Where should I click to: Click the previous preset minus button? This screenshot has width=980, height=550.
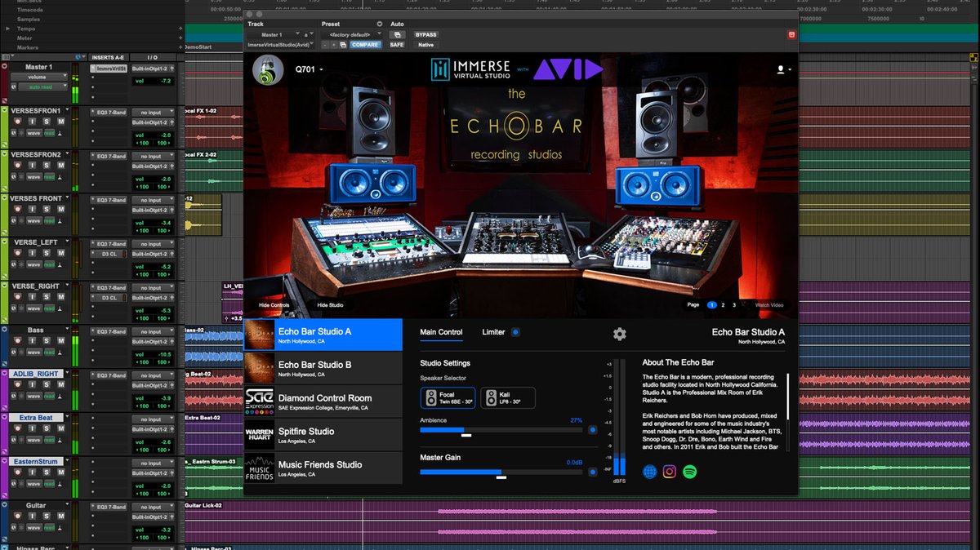click(325, 45)
